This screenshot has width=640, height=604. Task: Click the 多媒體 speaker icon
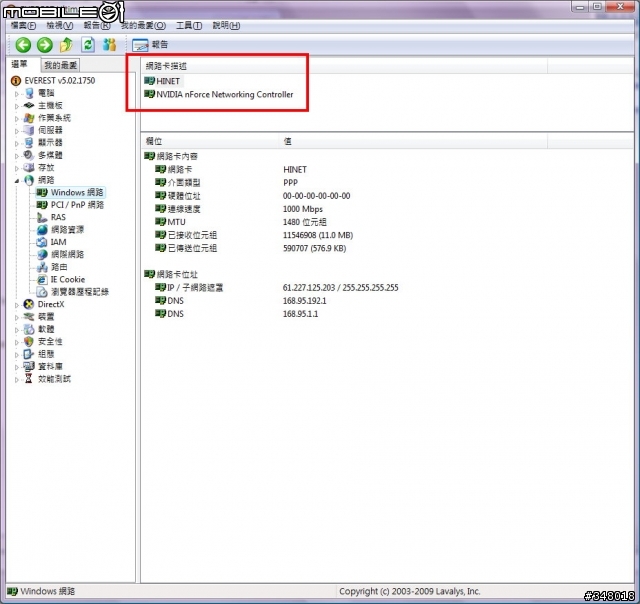coord(29,155)
